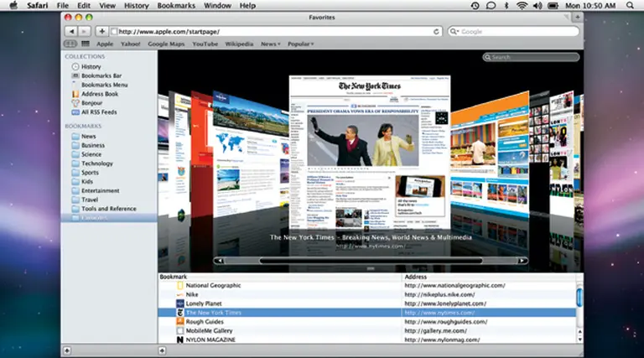Select the NYLON MAGAZINE favicon
This screenshot has height=358, width=644.
tap(180, 340)
